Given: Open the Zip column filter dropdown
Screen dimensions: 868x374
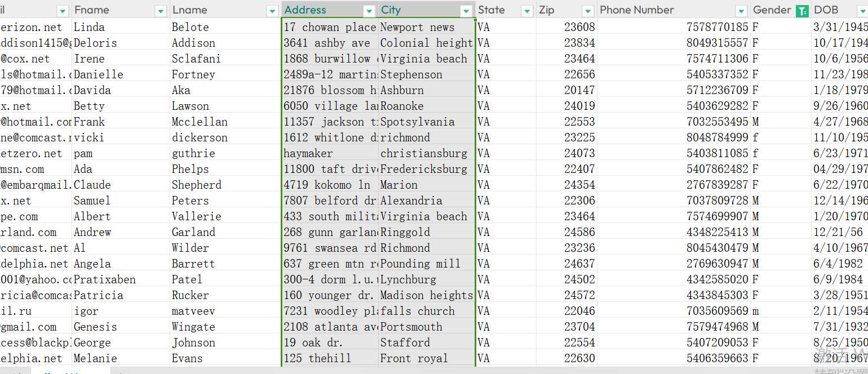Looking at the screenshot, I should coord(588,11).
